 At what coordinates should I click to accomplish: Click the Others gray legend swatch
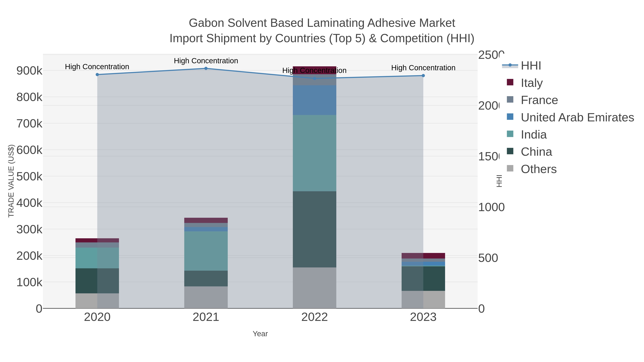[x=510, y=168]
